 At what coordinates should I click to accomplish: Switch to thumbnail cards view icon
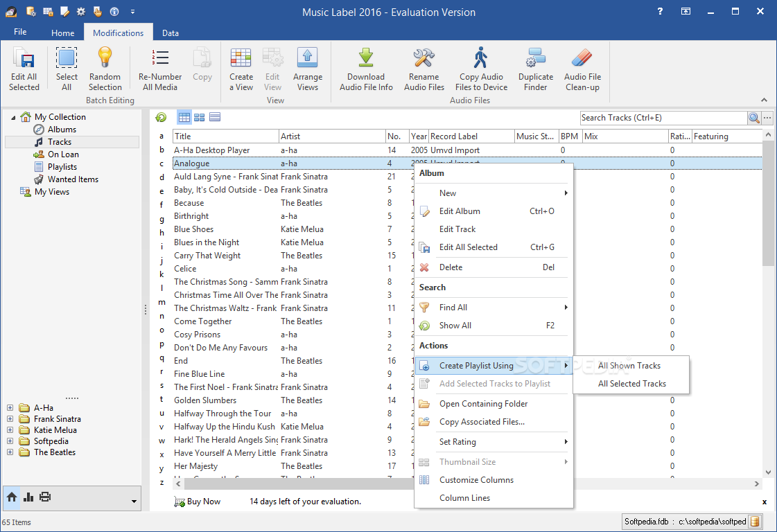click(x=199, y=117)
